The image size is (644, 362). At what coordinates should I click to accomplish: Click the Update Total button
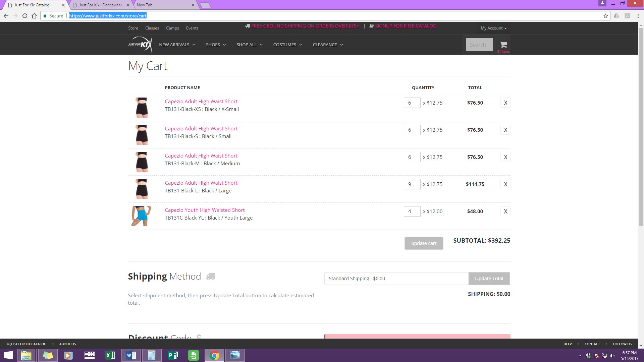tap(489, 279)
